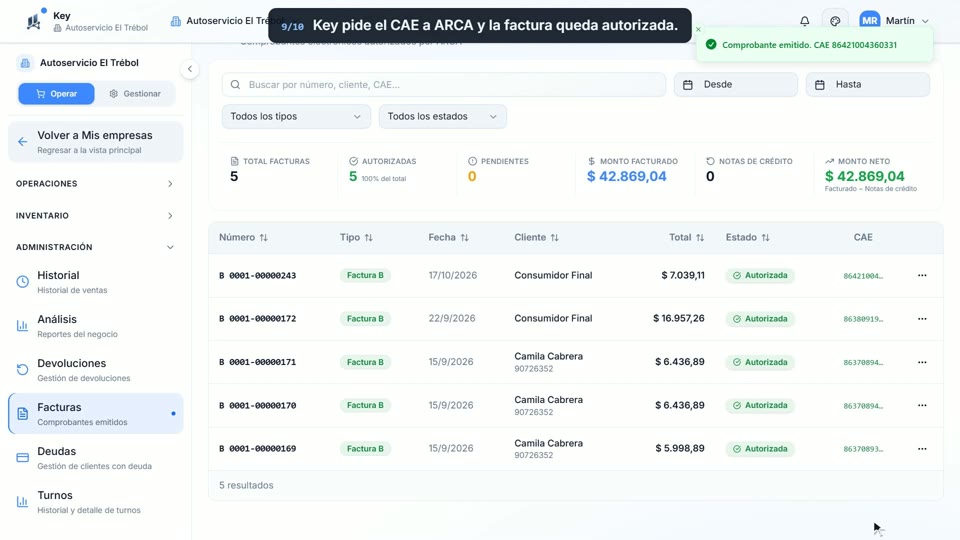Sort by Estado column arrows
The width and height of the screenshot is (960, 540).
[765, 238]
